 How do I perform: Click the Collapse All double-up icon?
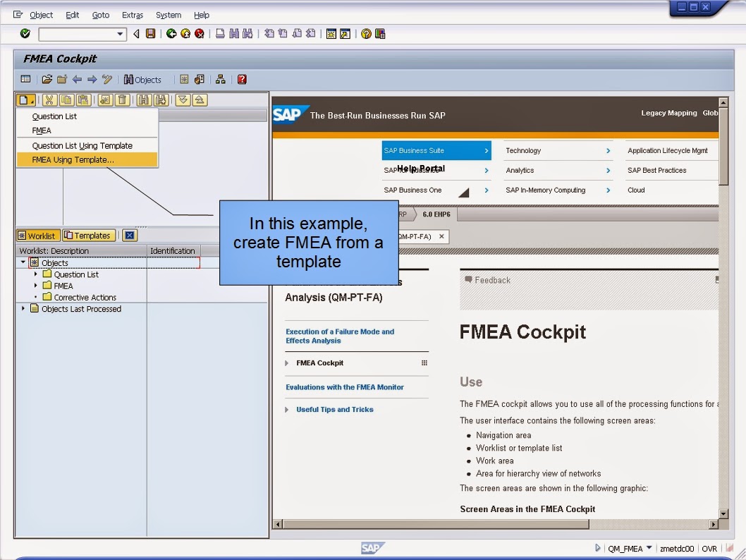click(200, 100)
